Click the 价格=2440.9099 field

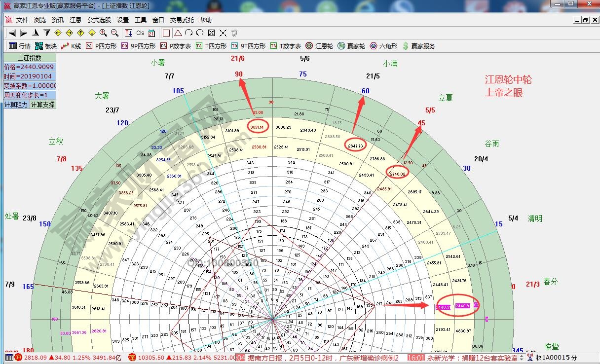pos(30,67)
